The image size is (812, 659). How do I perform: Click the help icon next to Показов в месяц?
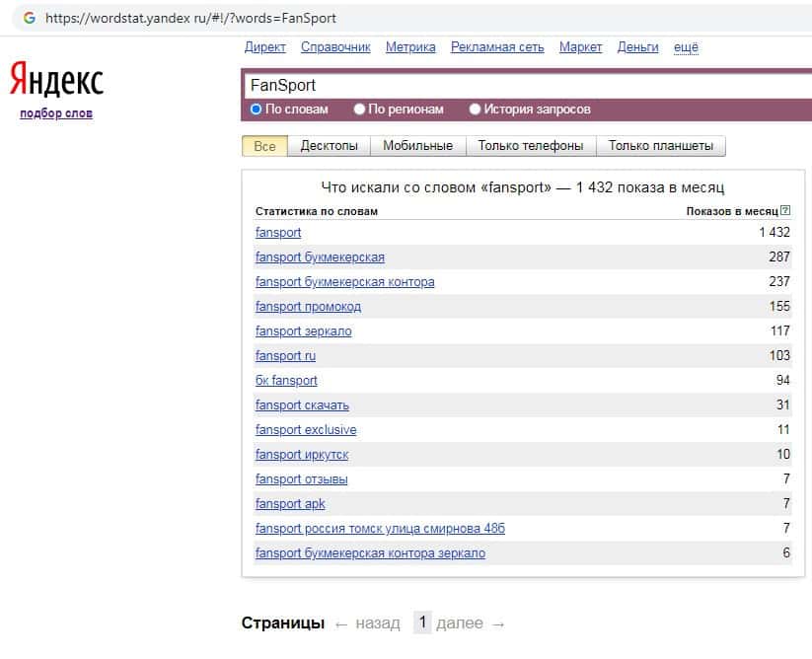point(785,211)
